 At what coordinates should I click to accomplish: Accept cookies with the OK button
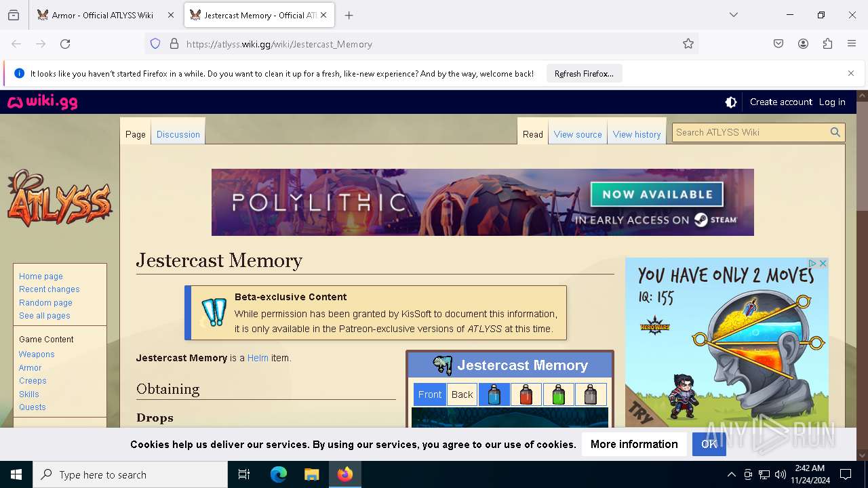pyautogui.click(x=709, y=444)
